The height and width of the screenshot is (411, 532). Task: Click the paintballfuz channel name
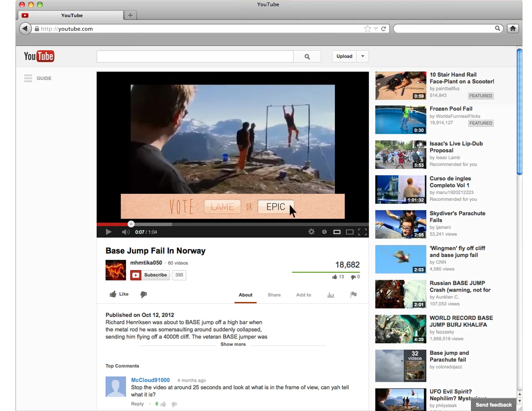click(448, 89)
